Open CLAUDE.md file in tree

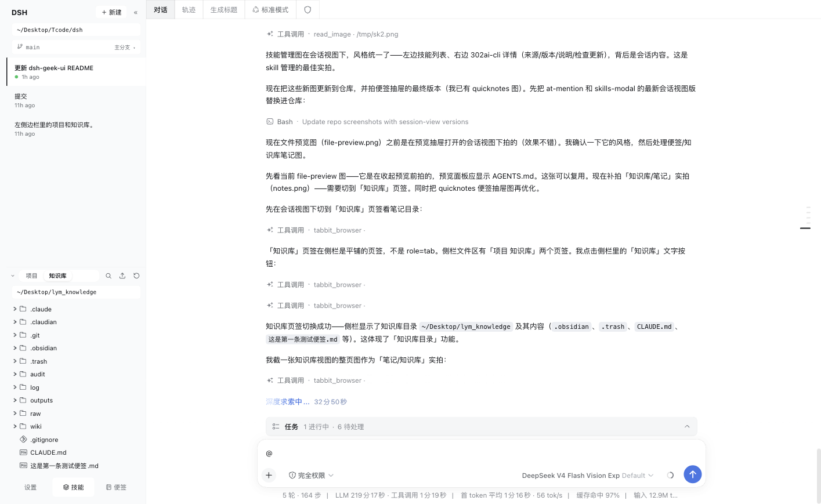pyautogui.click(x=76, y=452)
